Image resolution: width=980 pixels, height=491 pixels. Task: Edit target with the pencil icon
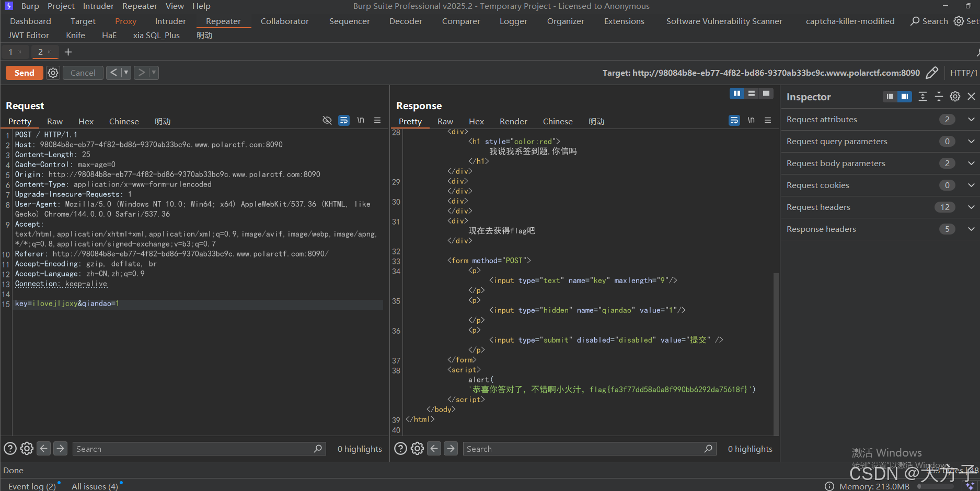[x=932, y=73]
